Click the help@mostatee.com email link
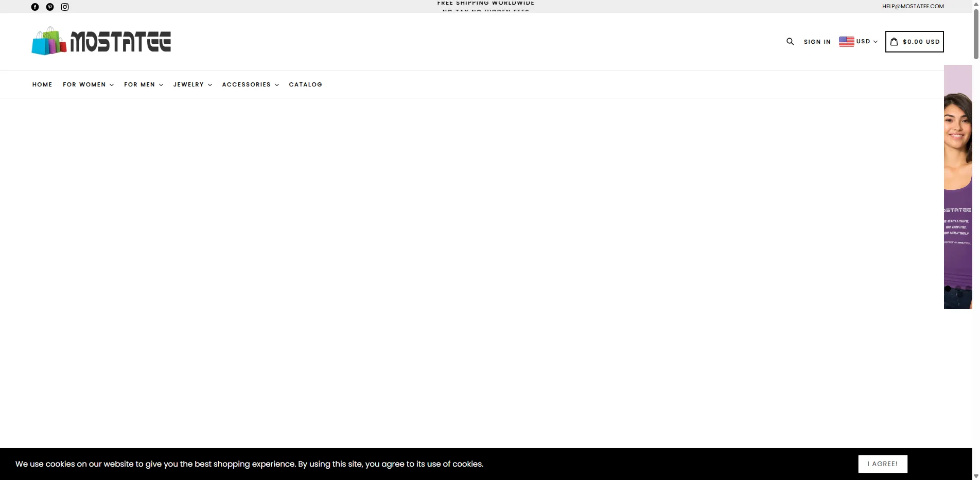This screenshot has width=980, height=480. [913, 6]
